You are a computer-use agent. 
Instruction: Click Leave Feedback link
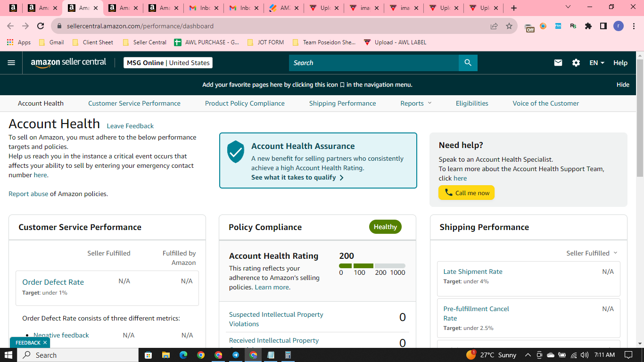(x=130, y=126)
